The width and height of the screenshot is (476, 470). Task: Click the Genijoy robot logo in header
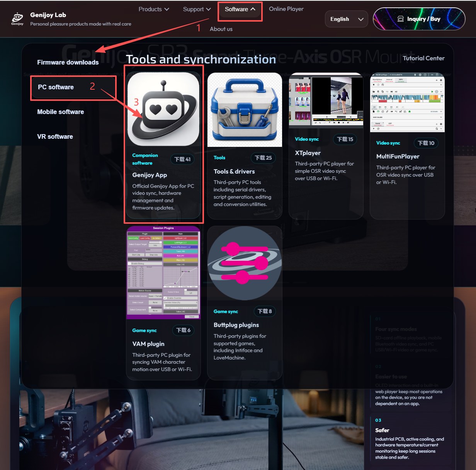click(x=17, y=19)
